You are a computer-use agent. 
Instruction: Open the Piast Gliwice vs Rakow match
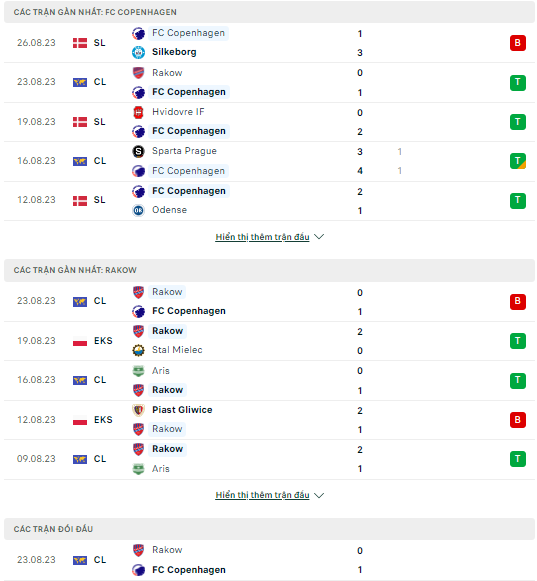[x=269, y=420]
